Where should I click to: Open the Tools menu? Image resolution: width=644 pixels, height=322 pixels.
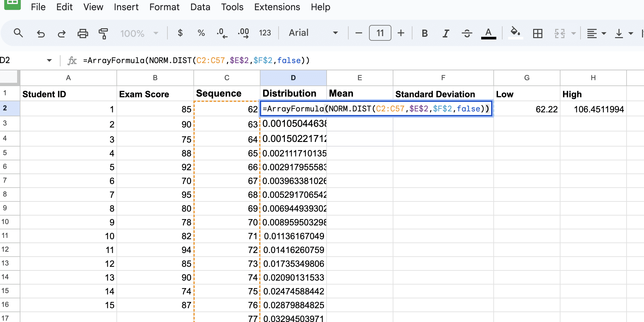pos(232,7)
